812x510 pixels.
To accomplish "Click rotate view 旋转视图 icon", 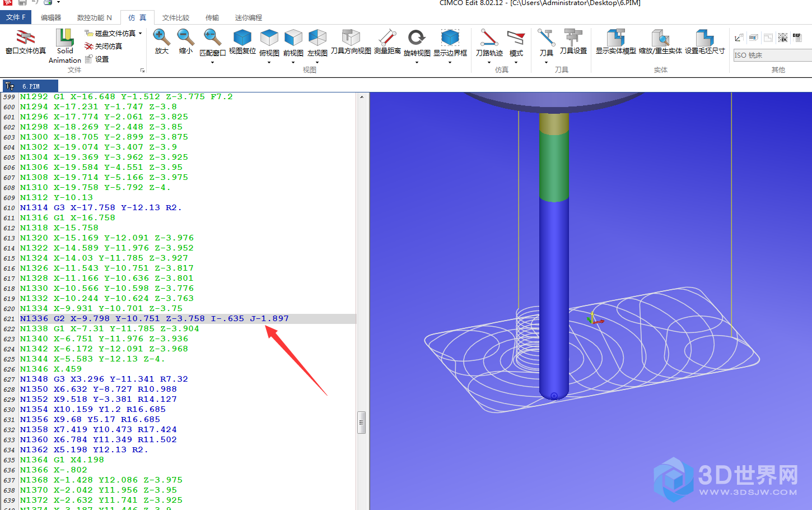I will [417, 38].
